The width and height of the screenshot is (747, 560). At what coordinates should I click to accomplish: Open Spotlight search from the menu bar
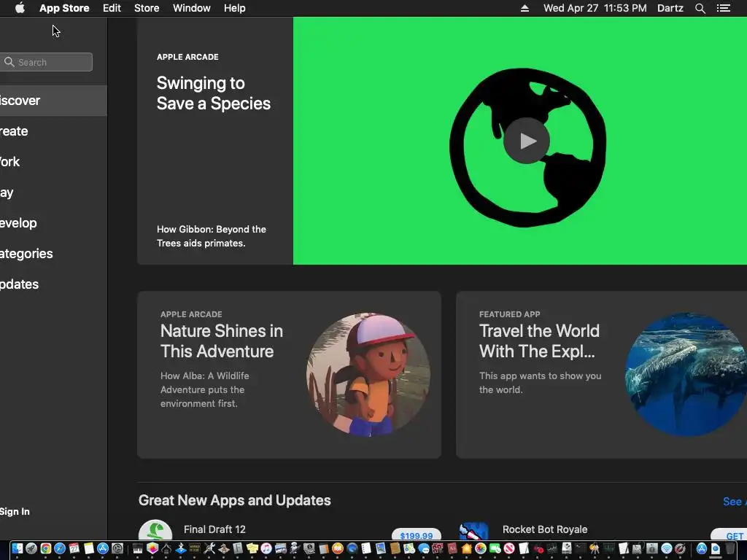point(700,8)
